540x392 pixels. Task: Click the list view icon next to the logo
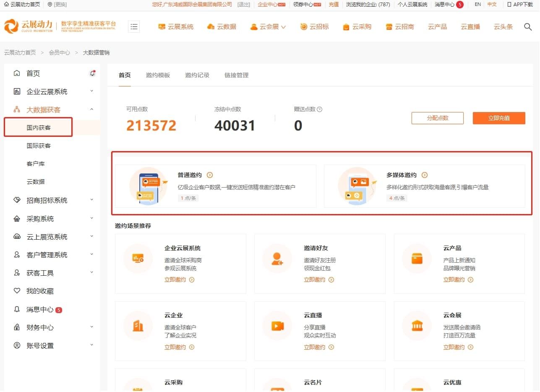134,26
